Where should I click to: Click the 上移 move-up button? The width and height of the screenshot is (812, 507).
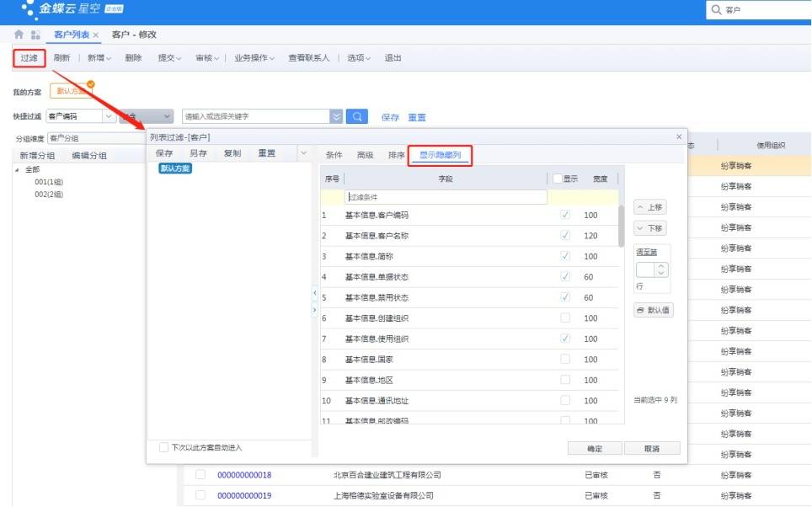point(650,207)
